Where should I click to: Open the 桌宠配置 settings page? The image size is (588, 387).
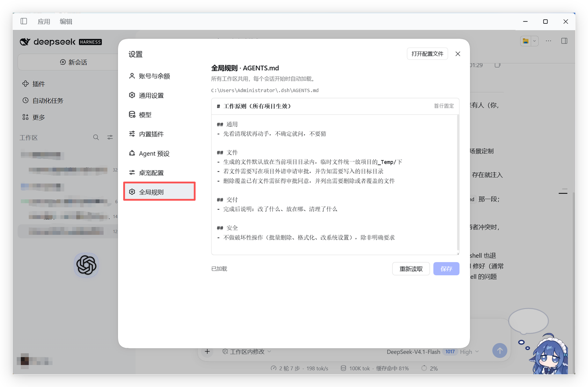(159, 173)
